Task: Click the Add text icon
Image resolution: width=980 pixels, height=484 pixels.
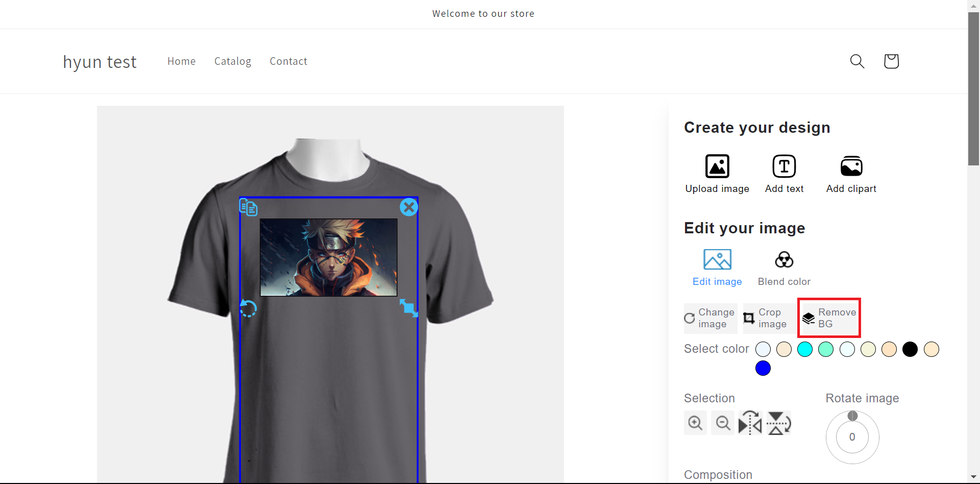Action: pyautogui.click(x=784, y=166)
